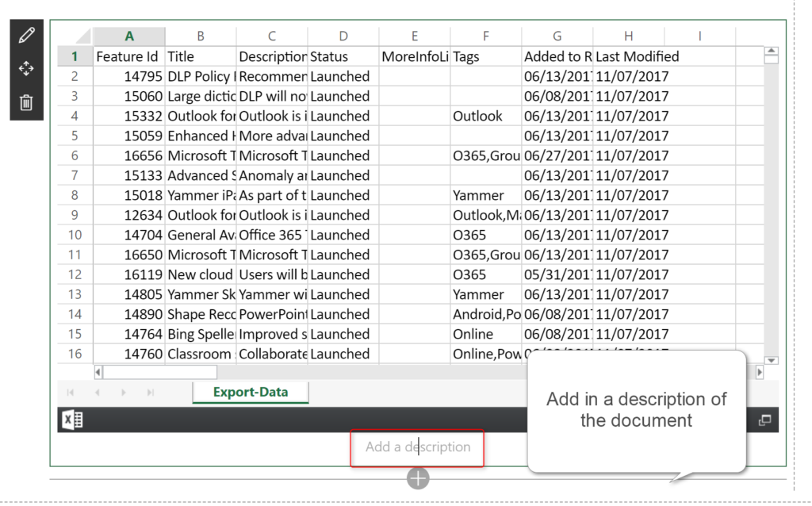The height and width of the screenshot is (506, 812).
Task: Click the Status header cell
Action: [x=343, y=56]
